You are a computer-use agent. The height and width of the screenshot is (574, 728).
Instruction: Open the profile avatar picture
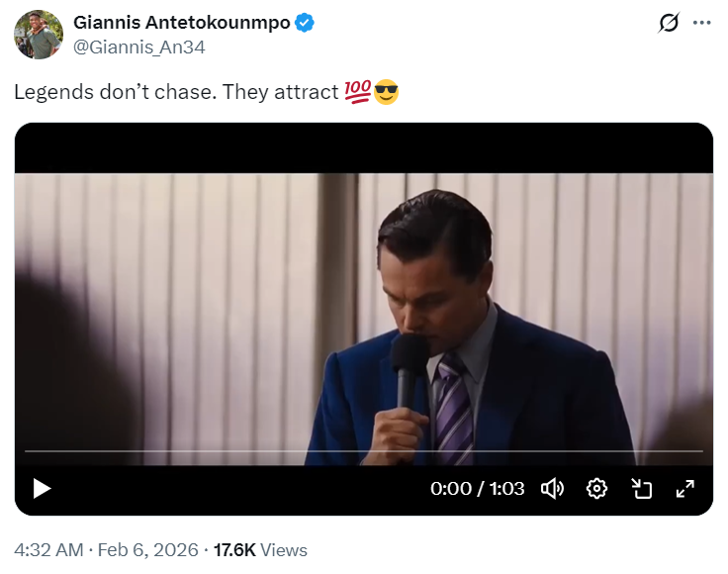click(x=39, y=35)
